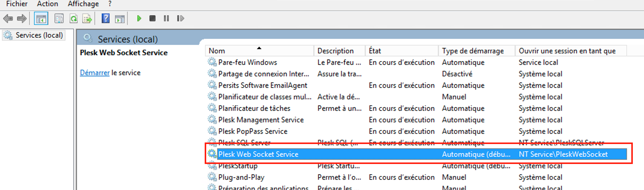Select the Plesk Management Service row

point(261,120)
